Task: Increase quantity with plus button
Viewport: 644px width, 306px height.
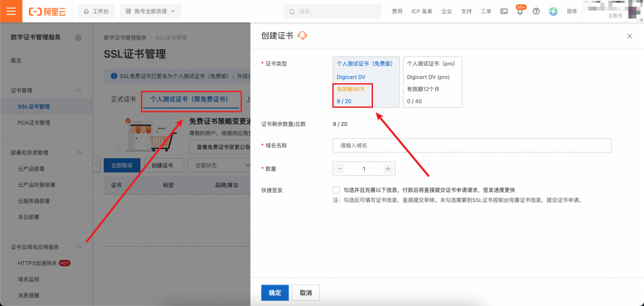Action: (388, 169)
